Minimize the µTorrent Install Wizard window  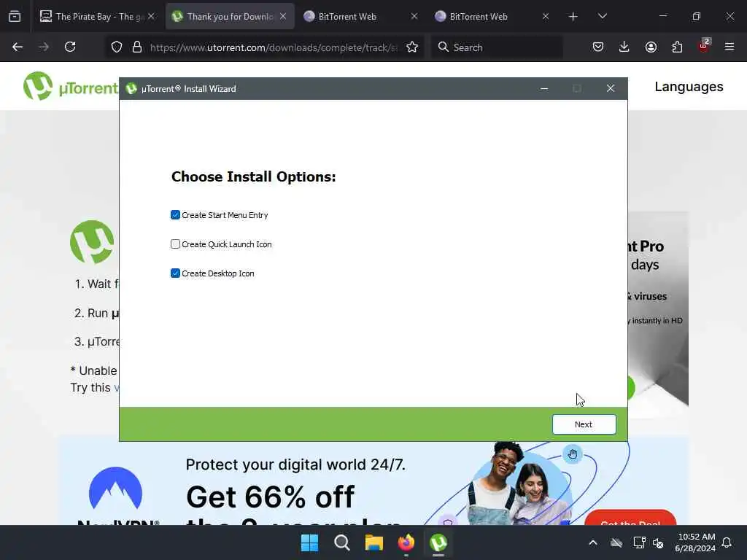pyautogui.click(x=544, y=88)
